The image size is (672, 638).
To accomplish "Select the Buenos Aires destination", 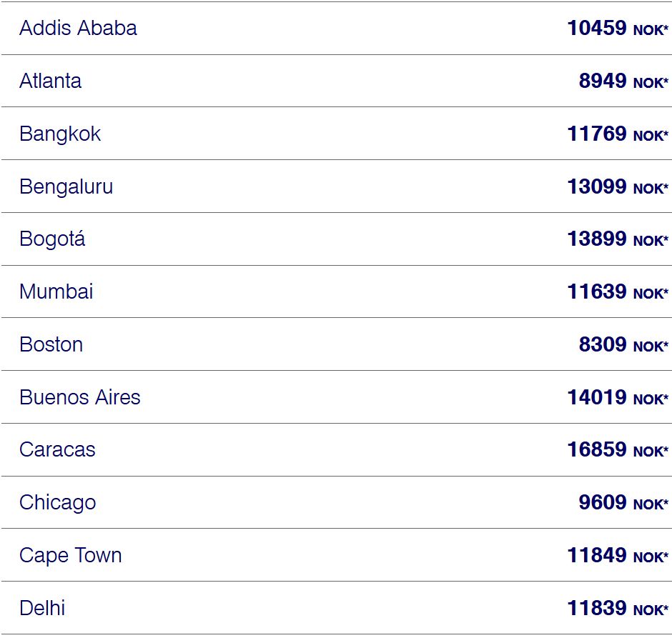I will [80, 397].
